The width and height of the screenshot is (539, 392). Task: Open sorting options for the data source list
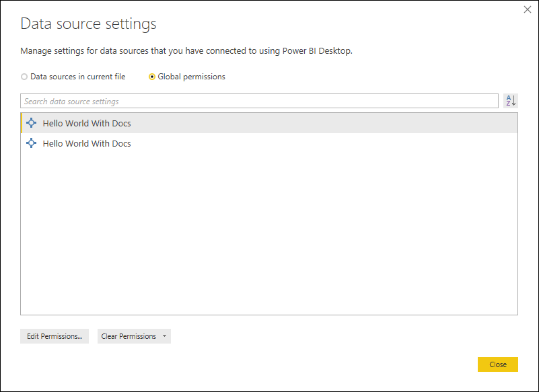[x=510, y=100]
